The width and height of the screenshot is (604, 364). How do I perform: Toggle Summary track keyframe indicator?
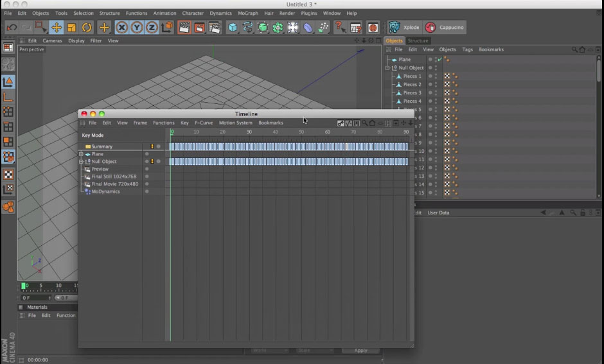click(x=152, y=146)
